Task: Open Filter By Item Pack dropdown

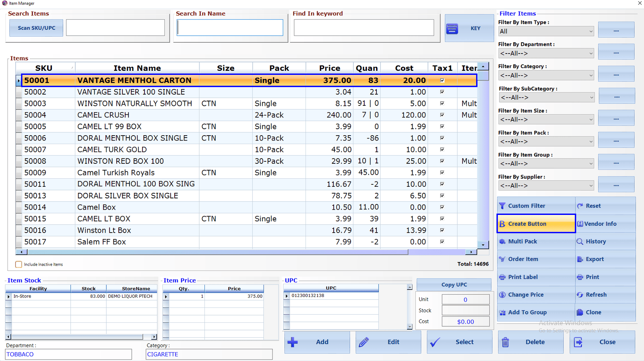Action: click(546, 142)
